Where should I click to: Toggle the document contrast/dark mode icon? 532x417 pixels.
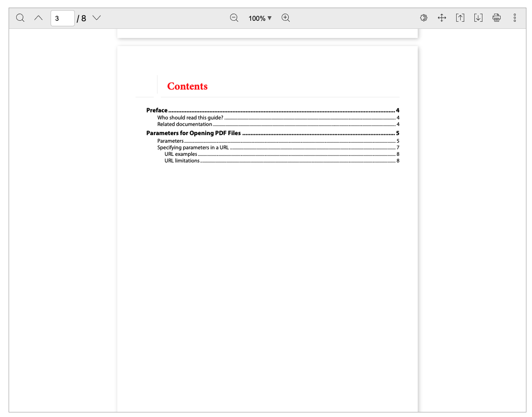point(423,18)
